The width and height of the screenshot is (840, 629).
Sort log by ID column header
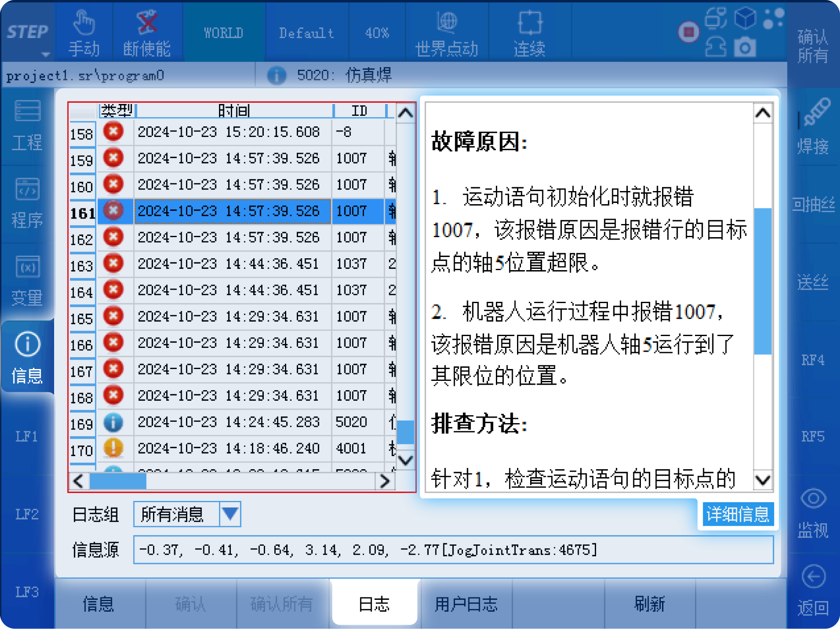pos(360,111)
